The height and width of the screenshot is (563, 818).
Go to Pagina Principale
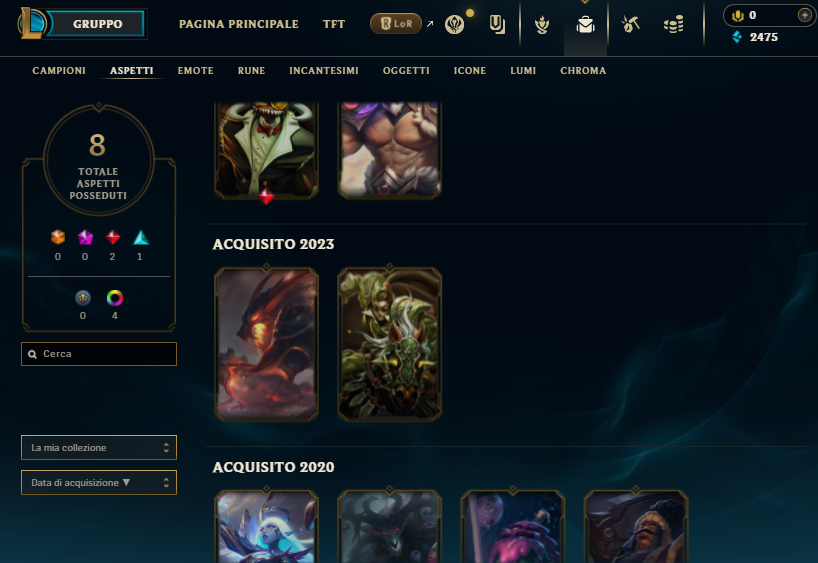pyautogui.click(x=238, y=24)
